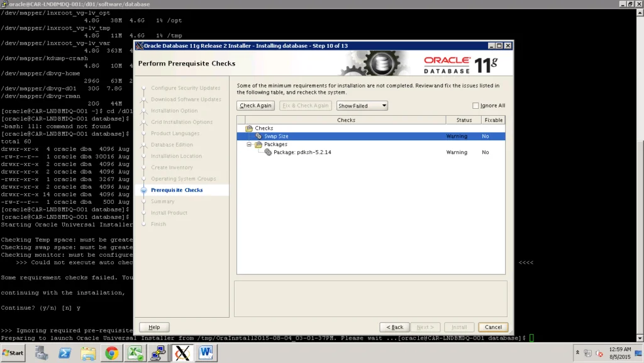This screenshot has height=363, width=644.
Task: Collapse the Packages tree node
Action: [x=249, y=144]
